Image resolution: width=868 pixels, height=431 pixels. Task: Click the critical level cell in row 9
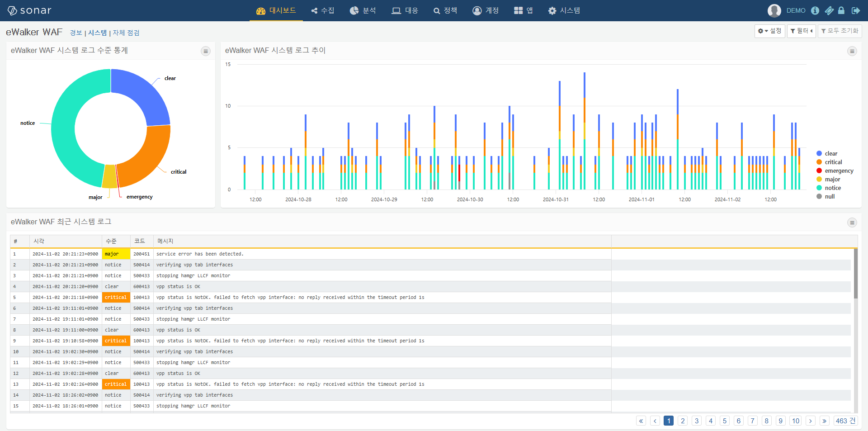116,341
